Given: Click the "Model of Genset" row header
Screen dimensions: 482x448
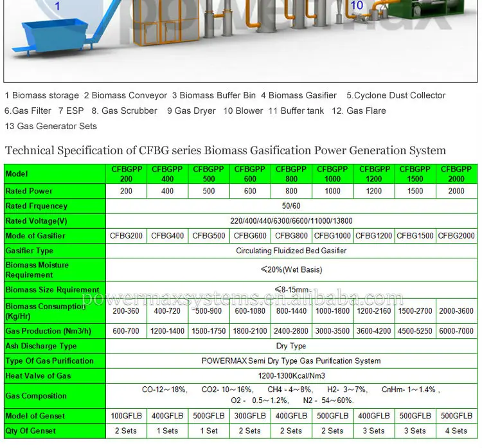Looking at the screenshot, I should coord(55,416).
